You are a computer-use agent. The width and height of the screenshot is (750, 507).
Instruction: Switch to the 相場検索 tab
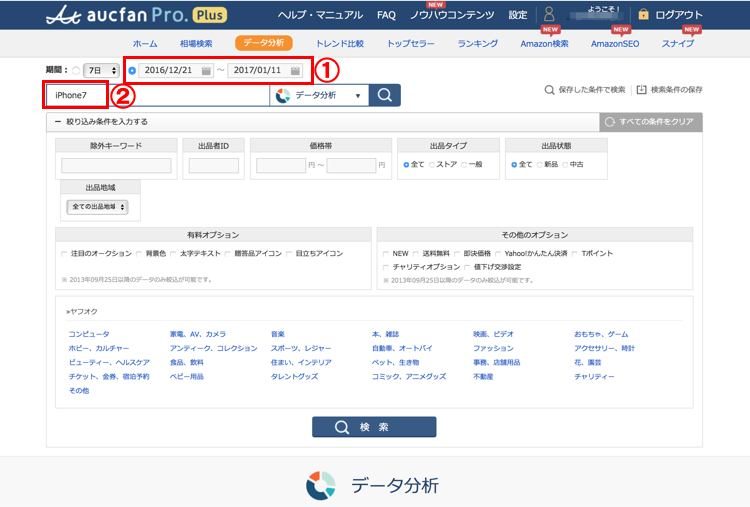point(195,44)
